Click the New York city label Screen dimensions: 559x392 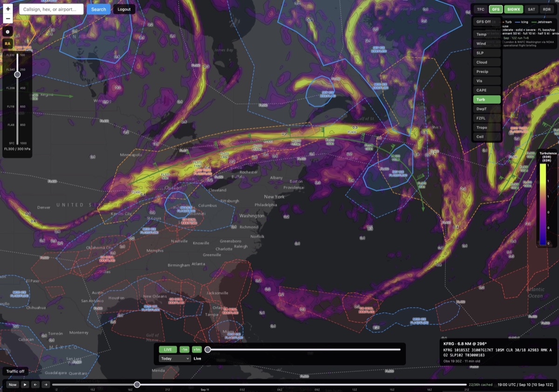click(274, 197)
